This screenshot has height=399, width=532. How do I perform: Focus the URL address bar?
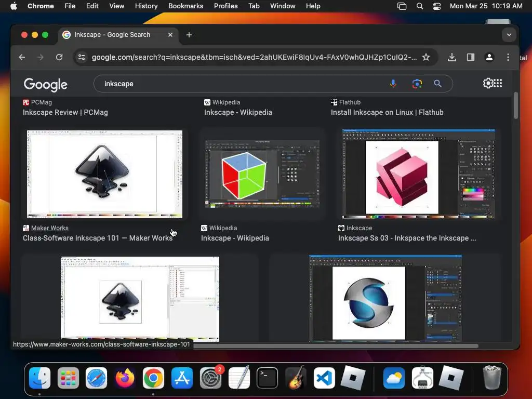(x=254, y=57)
